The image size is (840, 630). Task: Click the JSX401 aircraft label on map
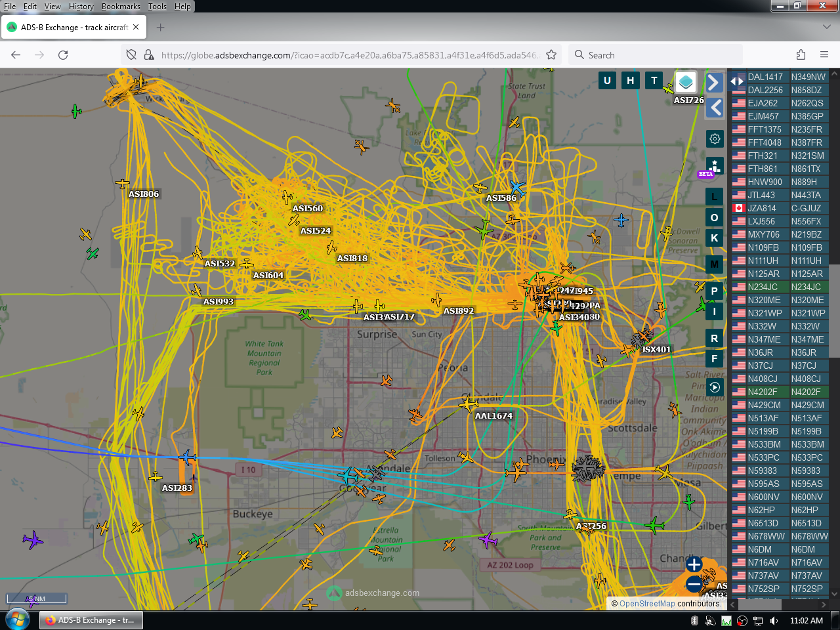point(656,350)
